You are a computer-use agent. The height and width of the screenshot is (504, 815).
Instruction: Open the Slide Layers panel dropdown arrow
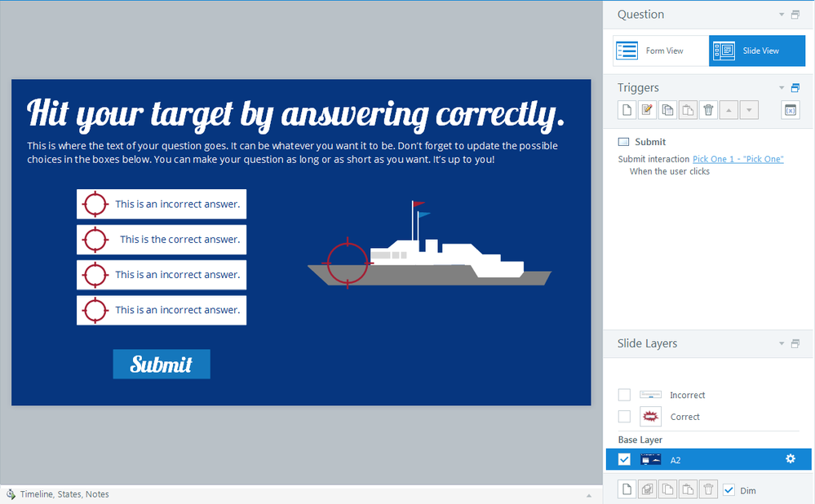tap(782, 343)
